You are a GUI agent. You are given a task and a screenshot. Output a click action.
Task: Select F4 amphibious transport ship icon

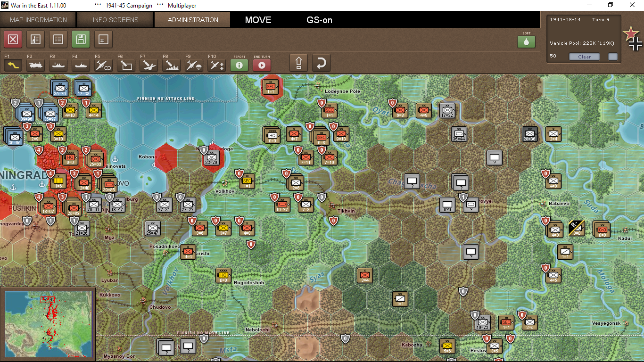coord(81,66)
